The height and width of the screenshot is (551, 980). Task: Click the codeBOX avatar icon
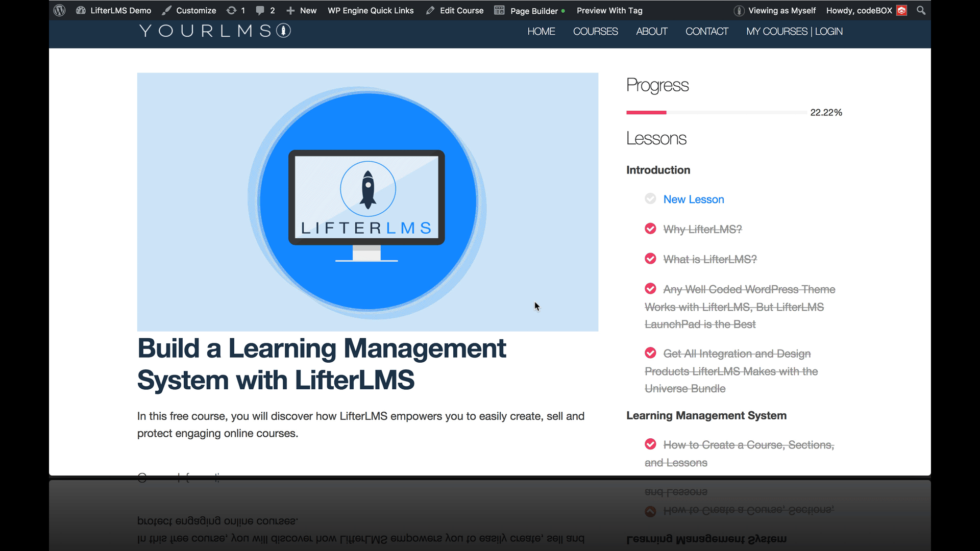pyautogui.click(x=902, y=10)
